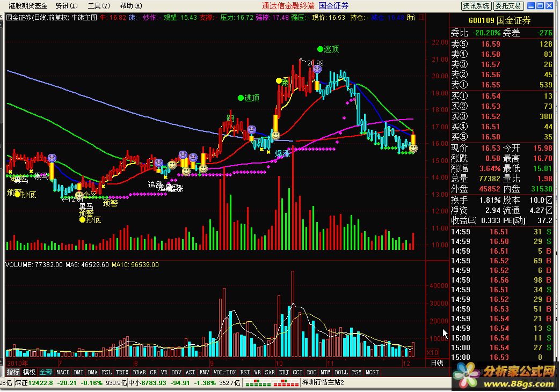Click the 资讯系统 button
Image resolution: width=560 pixels, height=392 pixels.
click(x=476, y=6)
